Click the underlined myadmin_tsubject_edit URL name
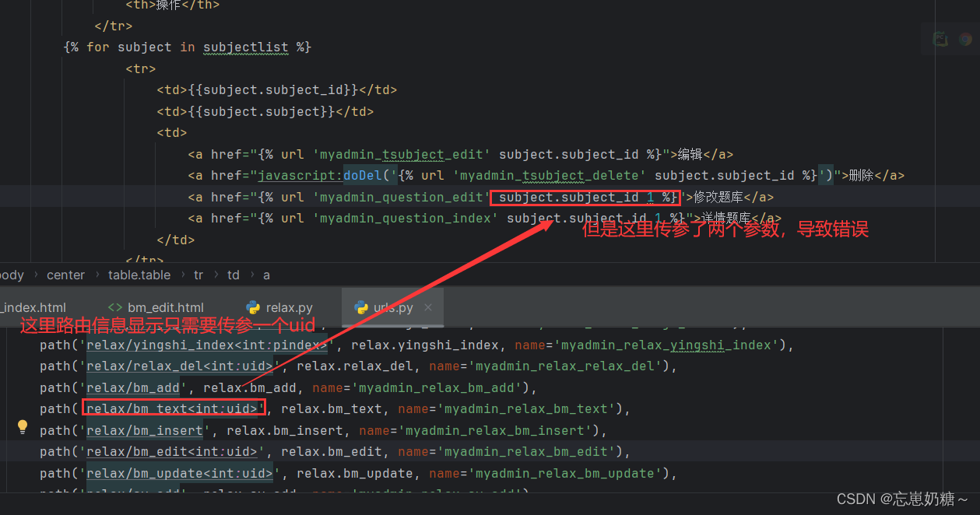The image size is (980, 515). click(x=402, y=154)
